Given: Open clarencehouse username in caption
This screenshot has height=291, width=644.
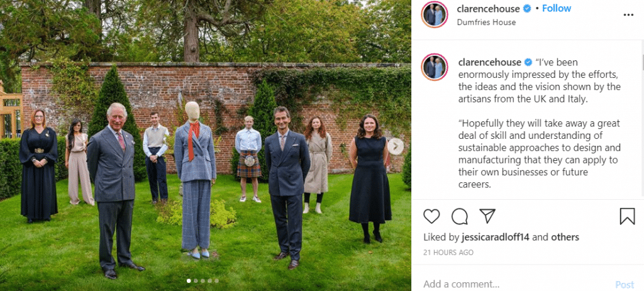Looking at the screenshot, I should pos(490,62).
